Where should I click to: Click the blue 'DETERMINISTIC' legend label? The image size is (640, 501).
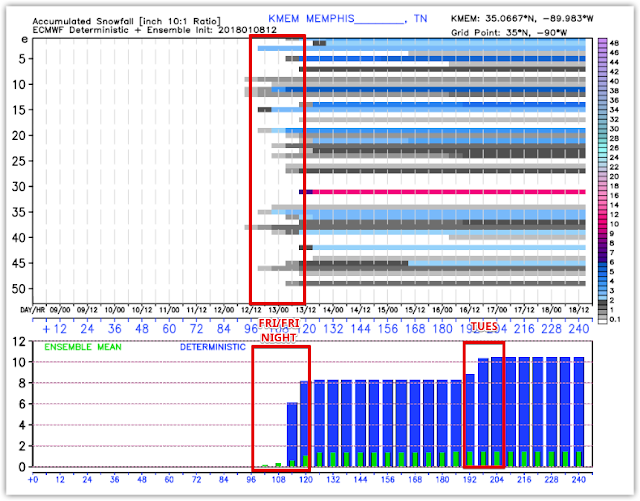(x=213, y=347)
